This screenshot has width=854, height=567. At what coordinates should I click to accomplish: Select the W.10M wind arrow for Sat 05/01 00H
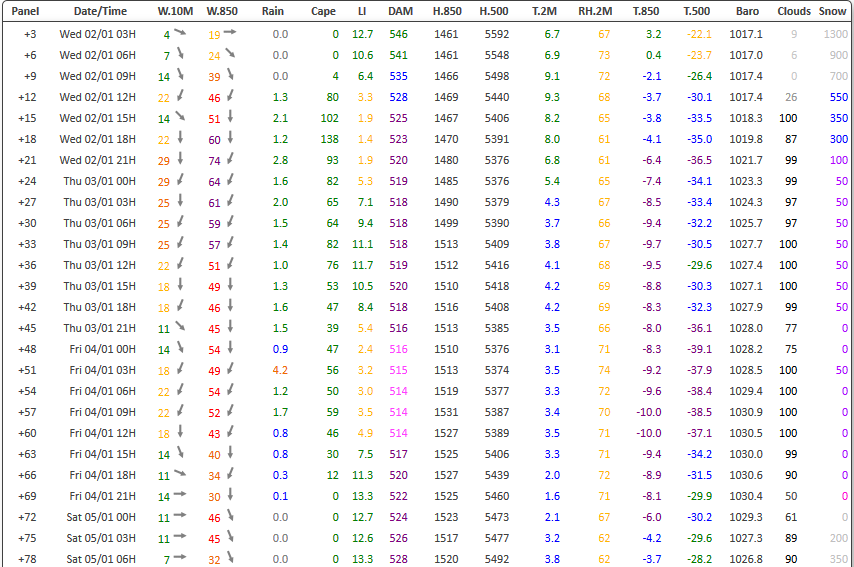[x=180, y=516]
